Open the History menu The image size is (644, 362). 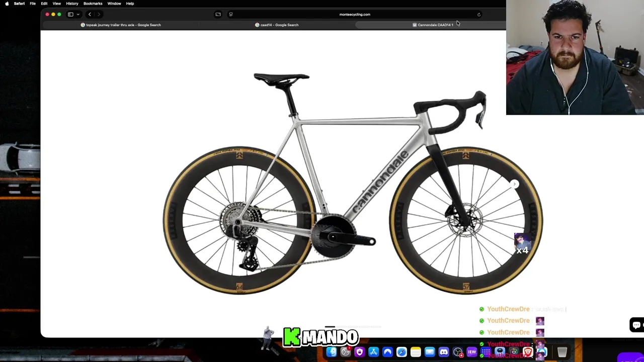click(x=72, y=4)
